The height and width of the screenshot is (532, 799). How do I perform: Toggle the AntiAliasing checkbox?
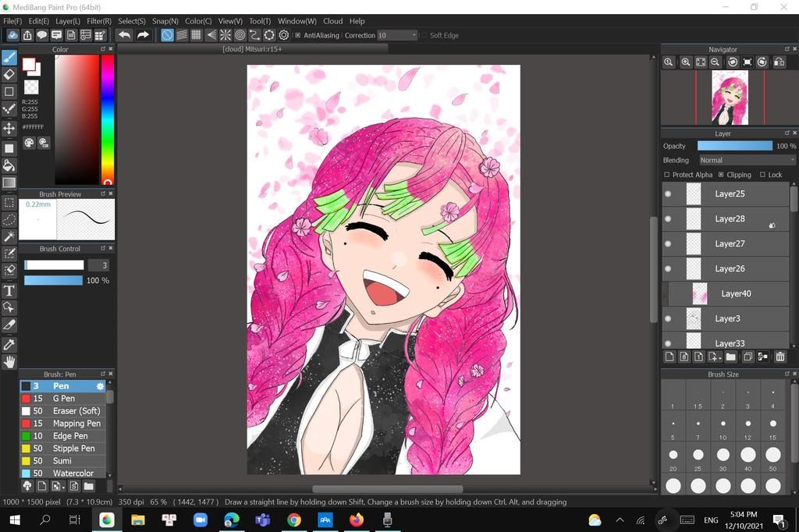tap(297, 35)
